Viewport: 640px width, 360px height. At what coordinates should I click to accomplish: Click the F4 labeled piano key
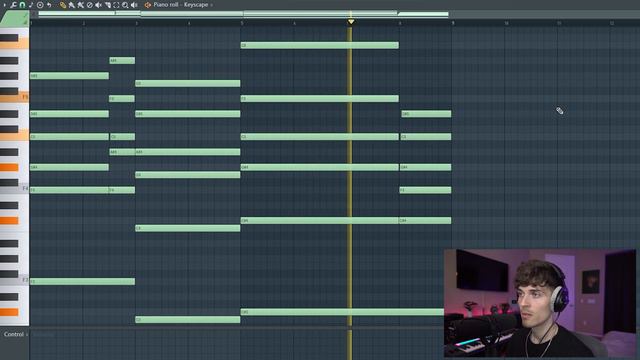pyautogui.click(x=14, y=189)
